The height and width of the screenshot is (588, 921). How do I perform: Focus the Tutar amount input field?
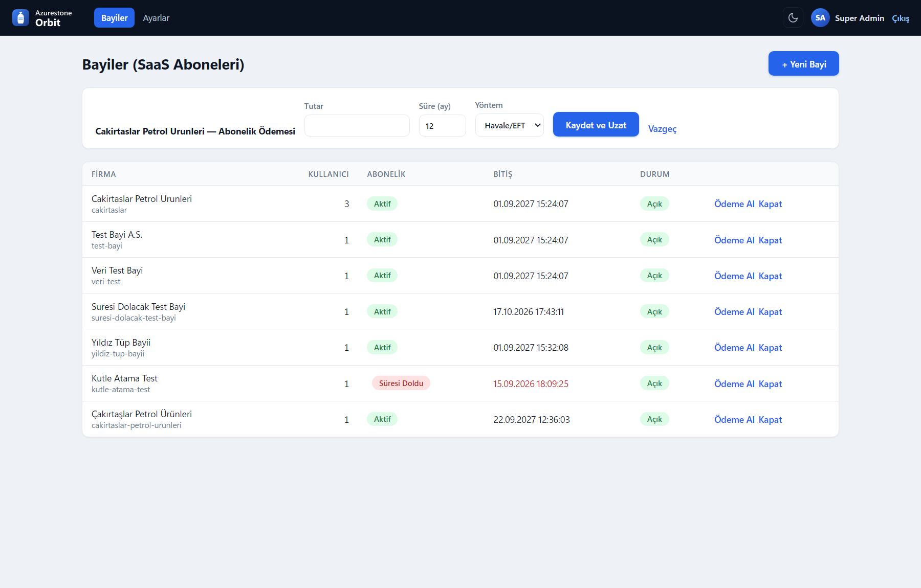click(x=357, y=126)
